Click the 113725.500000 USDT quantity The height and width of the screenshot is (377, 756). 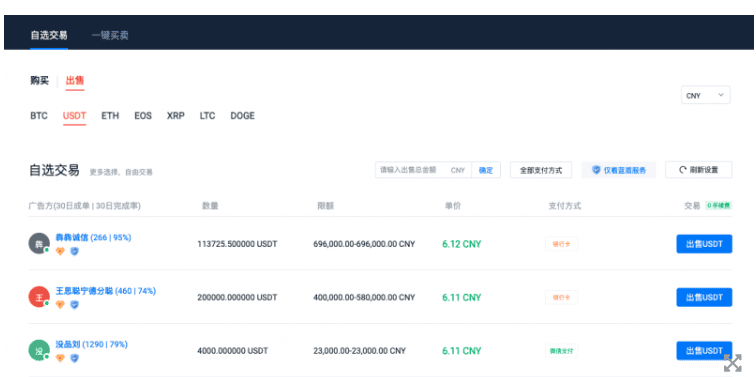click(237, 244)
